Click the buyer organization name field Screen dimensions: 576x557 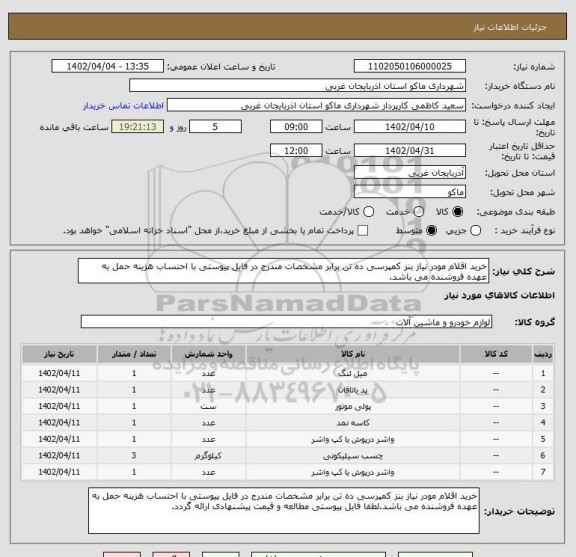[x=298, y=86]
